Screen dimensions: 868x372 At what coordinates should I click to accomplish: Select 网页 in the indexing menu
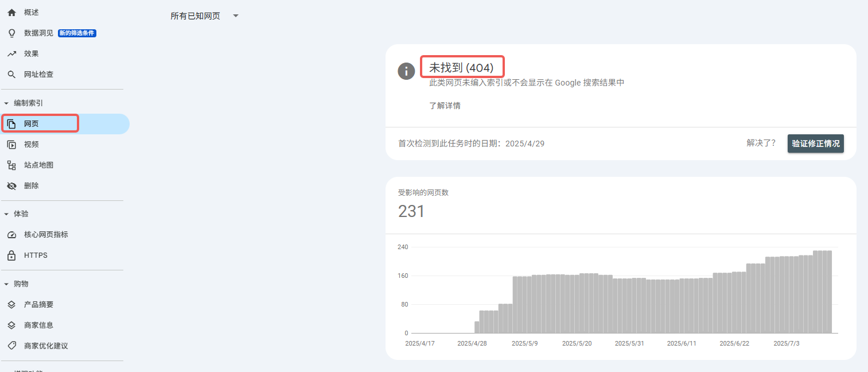[32, 124]
